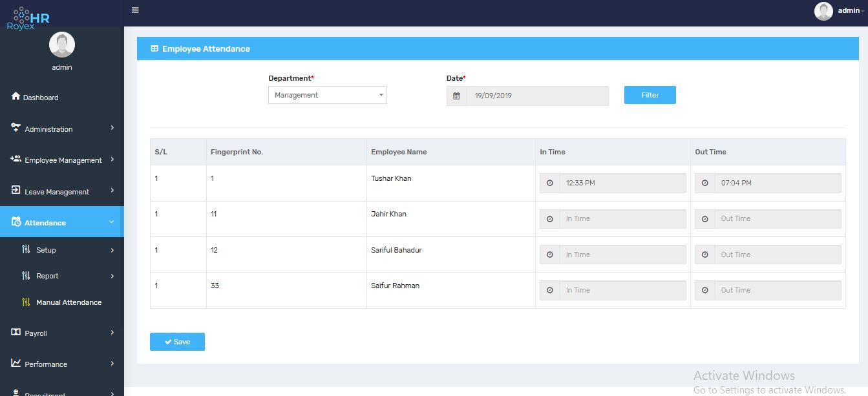Image resolution: width=868 pixels, height=396 pixels.
Task: Open Employee Management menu item
Action: 62,160
